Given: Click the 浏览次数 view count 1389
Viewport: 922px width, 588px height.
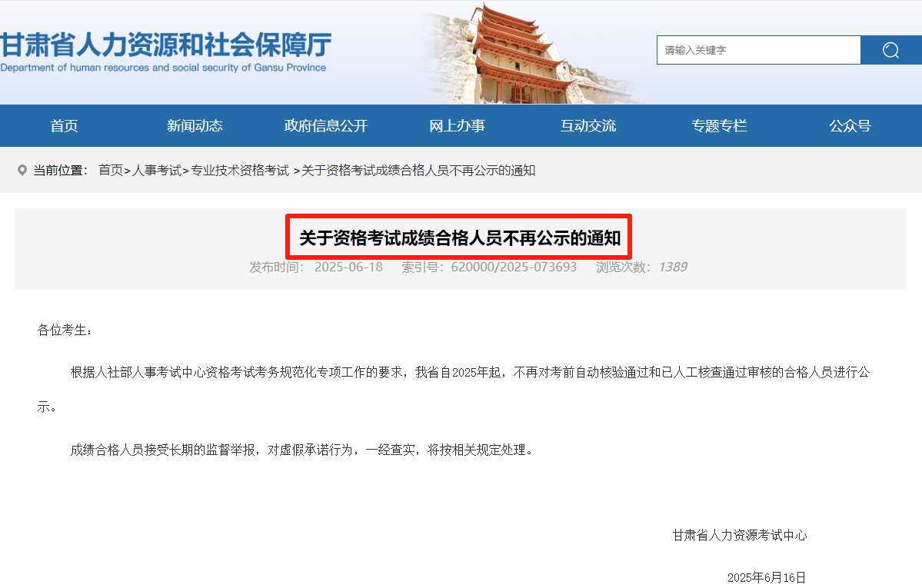Looking at the screenshot, I should tap(672, 267).
